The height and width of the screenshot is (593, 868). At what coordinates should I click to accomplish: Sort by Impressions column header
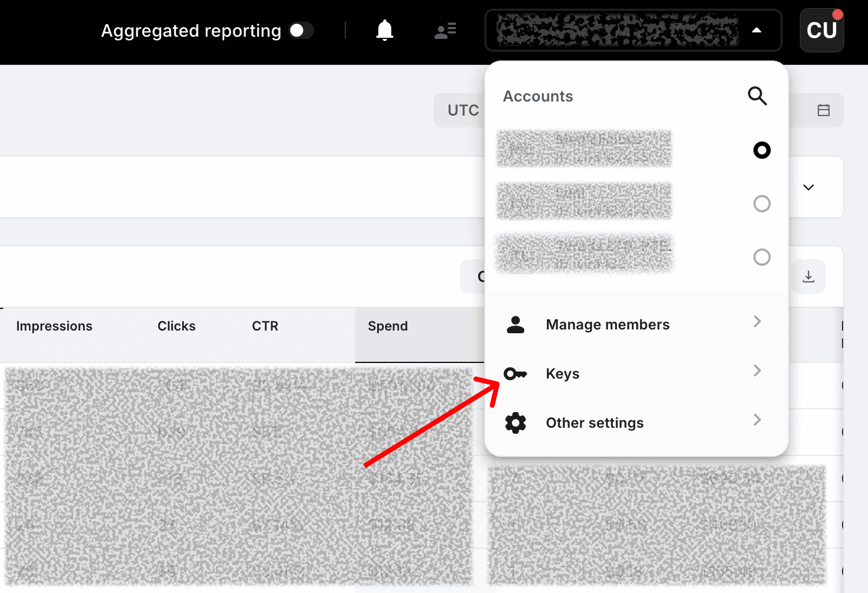pos(54,326)
